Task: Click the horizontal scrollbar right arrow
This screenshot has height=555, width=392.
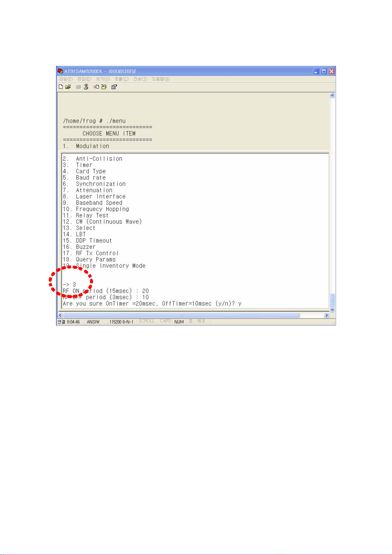Action: (x=327, y=316)
